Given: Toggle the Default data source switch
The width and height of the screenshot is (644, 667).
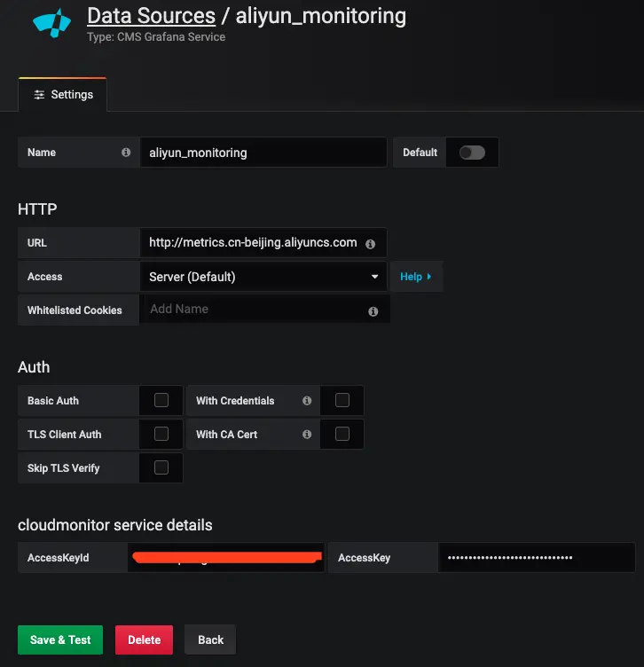Looking at the screenshot, I should click(472, 153).
